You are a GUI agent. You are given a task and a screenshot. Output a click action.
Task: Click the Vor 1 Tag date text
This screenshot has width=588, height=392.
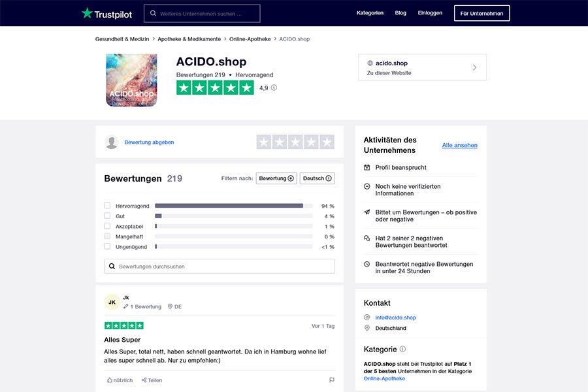click(x=323, y=326)
